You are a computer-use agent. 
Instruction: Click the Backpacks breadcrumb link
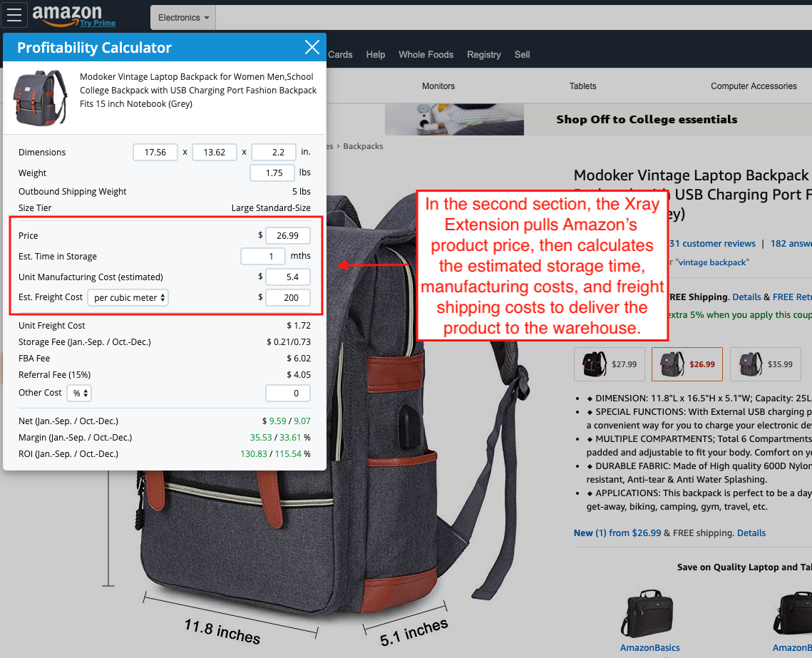click(x=363, y=146)
